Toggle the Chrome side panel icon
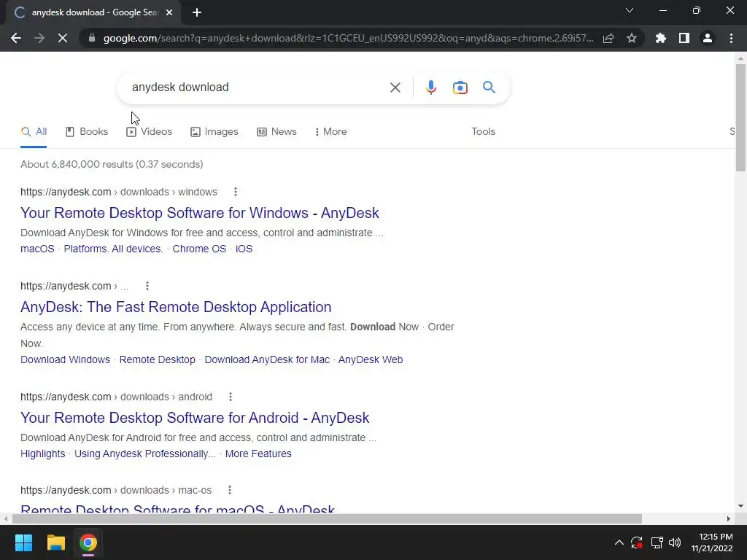The width and height of the screenshot is (747, 560). (684, 38)
